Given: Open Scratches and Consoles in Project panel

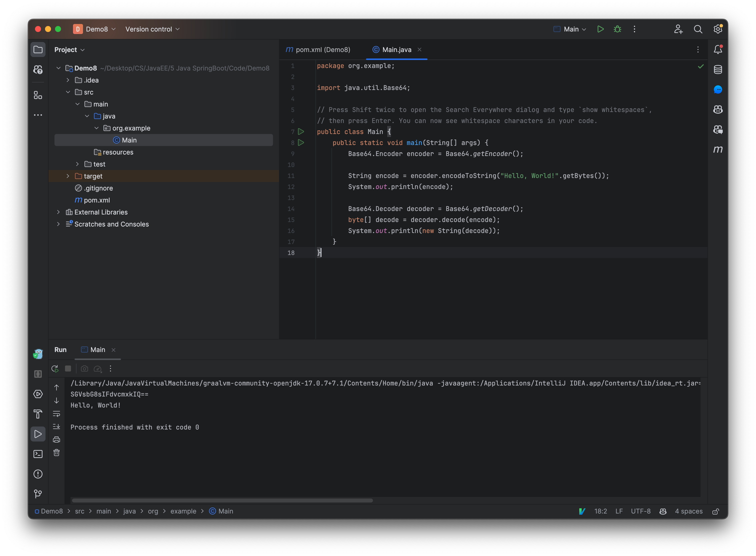Looking at the screenshot, I should tap(111, 224).
